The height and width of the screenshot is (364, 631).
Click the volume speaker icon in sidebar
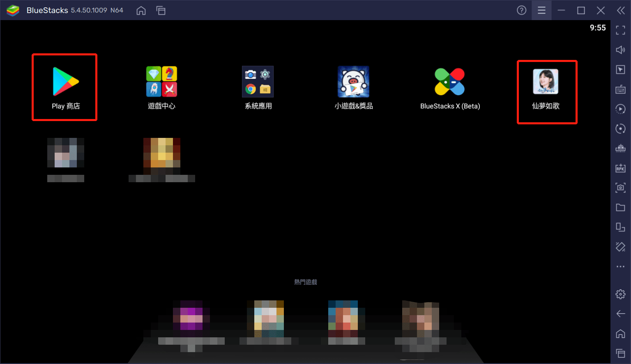pos(620,50)
